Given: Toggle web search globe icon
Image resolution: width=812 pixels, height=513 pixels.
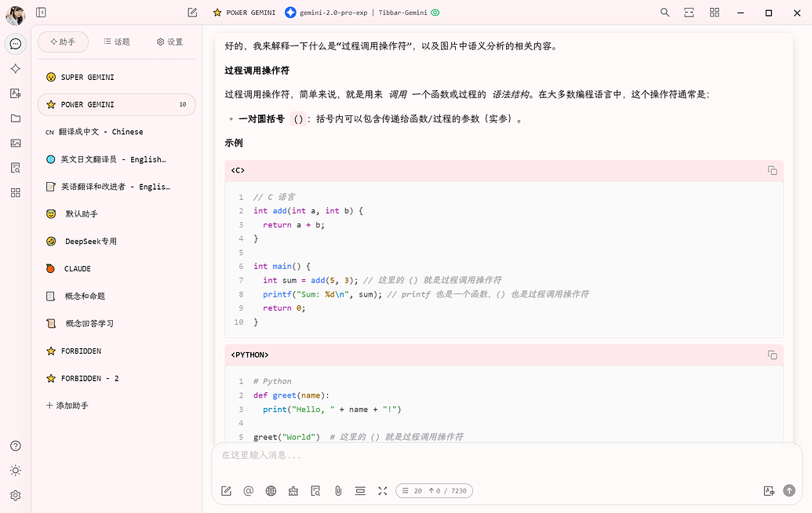Looking at the screenshot, I should [x=271, y=491].
